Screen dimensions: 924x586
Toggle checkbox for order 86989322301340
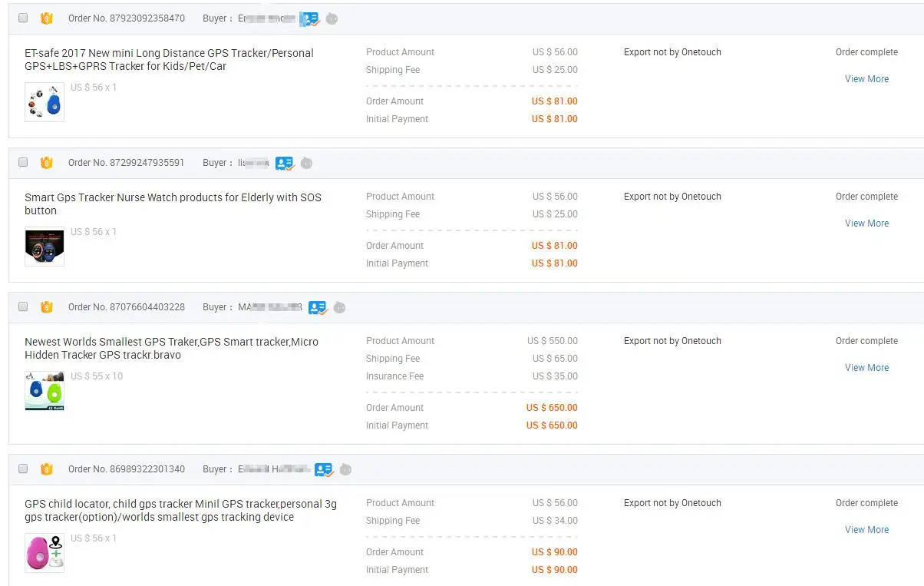coord(23,468)
